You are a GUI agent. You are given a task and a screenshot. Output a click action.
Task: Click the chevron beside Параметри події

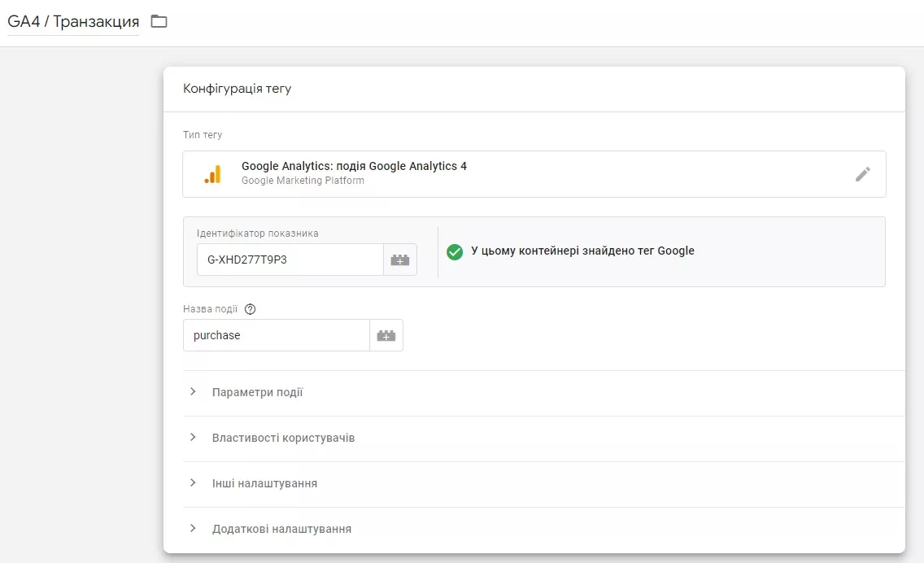[x=193, y=392]
